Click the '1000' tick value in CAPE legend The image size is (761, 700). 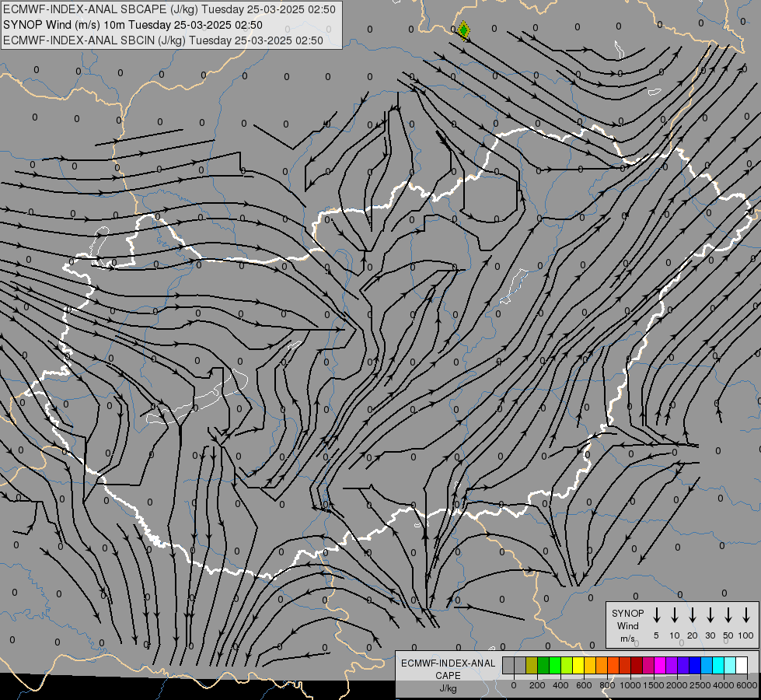click(630, 685)
